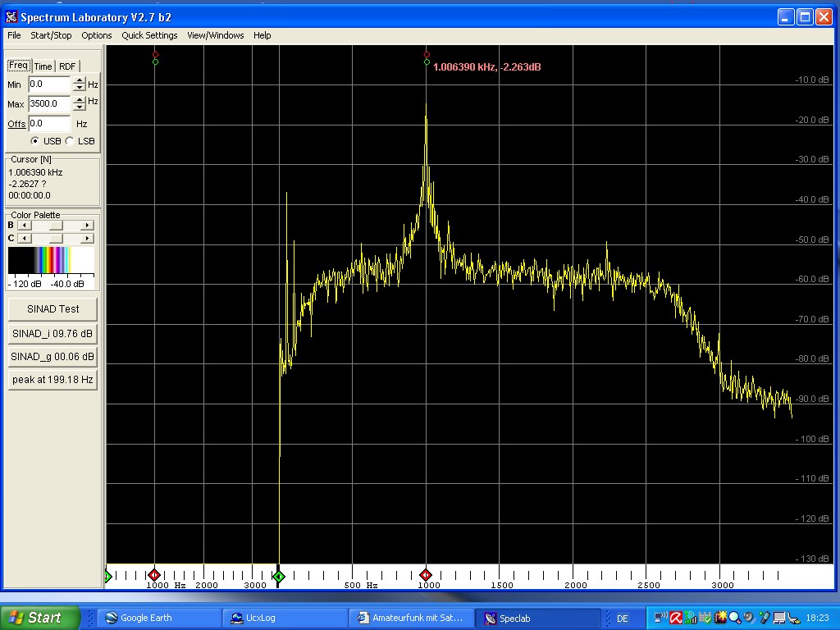Open the Quick Settings menu

(x=149, y=35)
